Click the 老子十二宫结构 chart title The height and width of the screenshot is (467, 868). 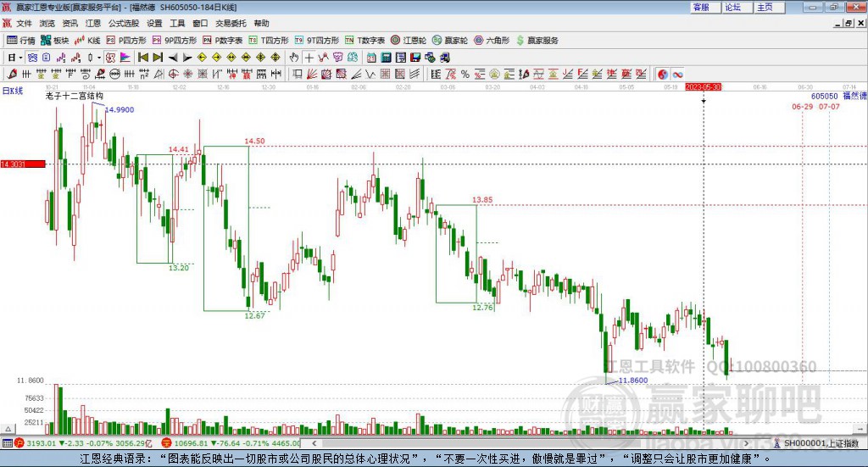[75, 96]
